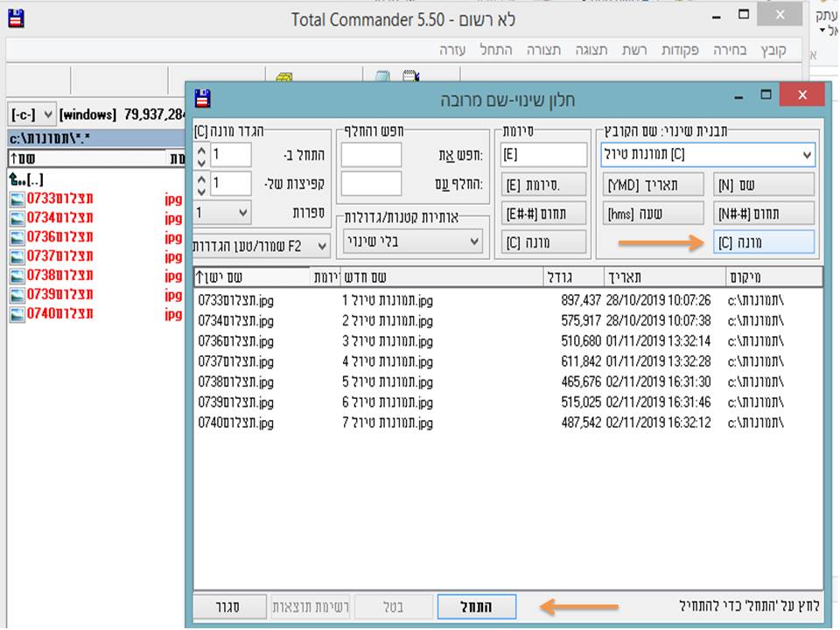Open the 'בלי שינוי' upper/lowercase dropdown
Viewport: 840px width, 630px height.
click(474, 241)
